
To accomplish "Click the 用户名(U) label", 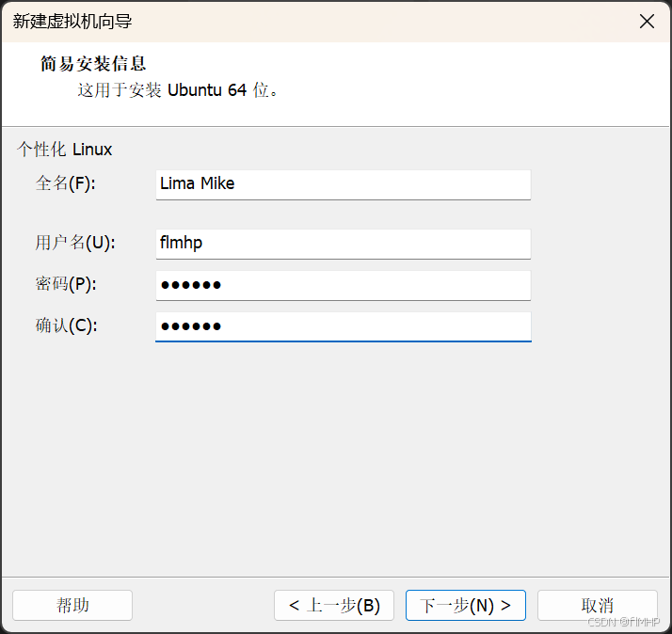I will [x=75, y=243].
